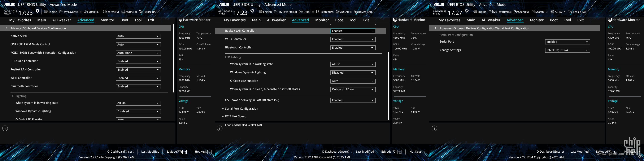Select the highlighted Realtek LAN Controller row in middle screen
This screenshot has width=644, height=161.
coord(300,31)
